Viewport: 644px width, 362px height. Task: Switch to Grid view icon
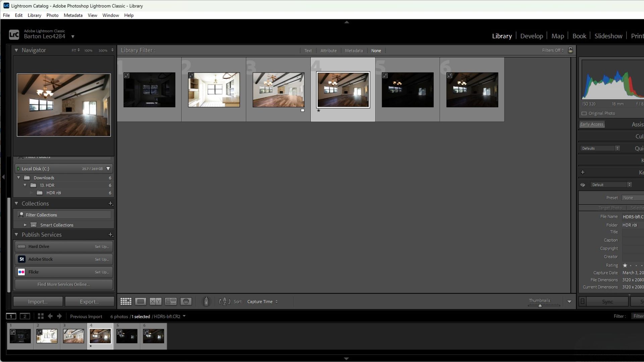[126, 302]
